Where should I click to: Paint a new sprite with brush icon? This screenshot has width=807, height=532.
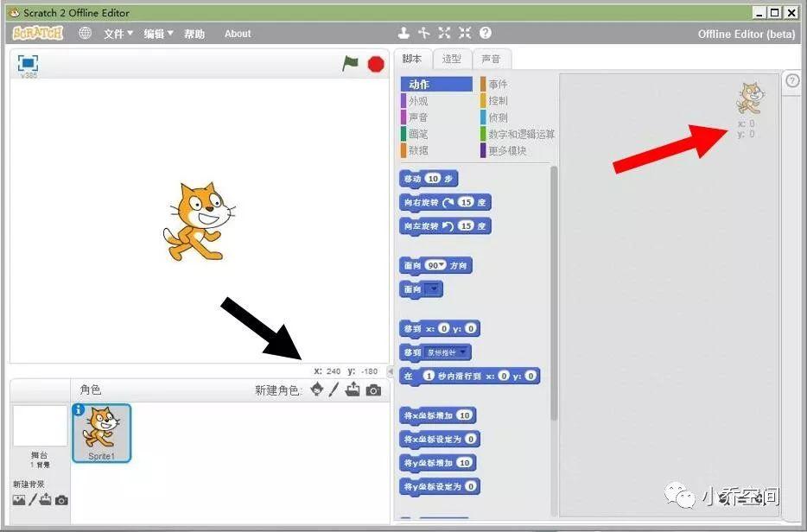[x=334, y=390]
